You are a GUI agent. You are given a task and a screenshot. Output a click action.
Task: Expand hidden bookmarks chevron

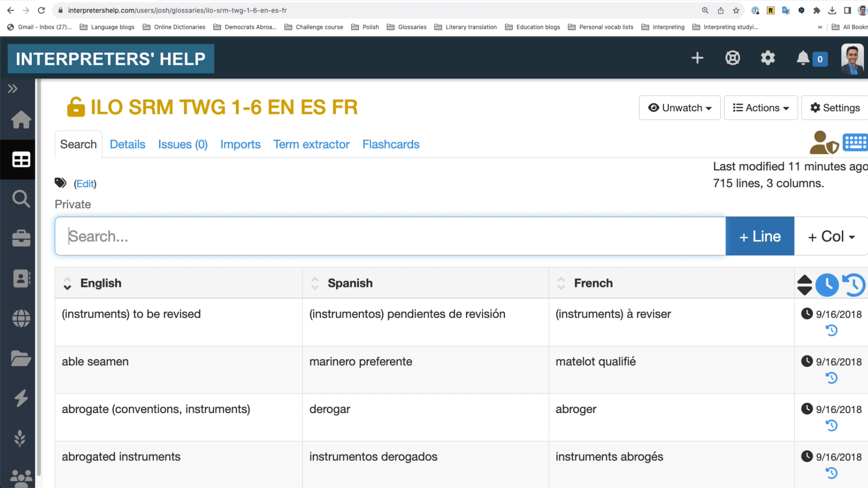coord(820,27)
